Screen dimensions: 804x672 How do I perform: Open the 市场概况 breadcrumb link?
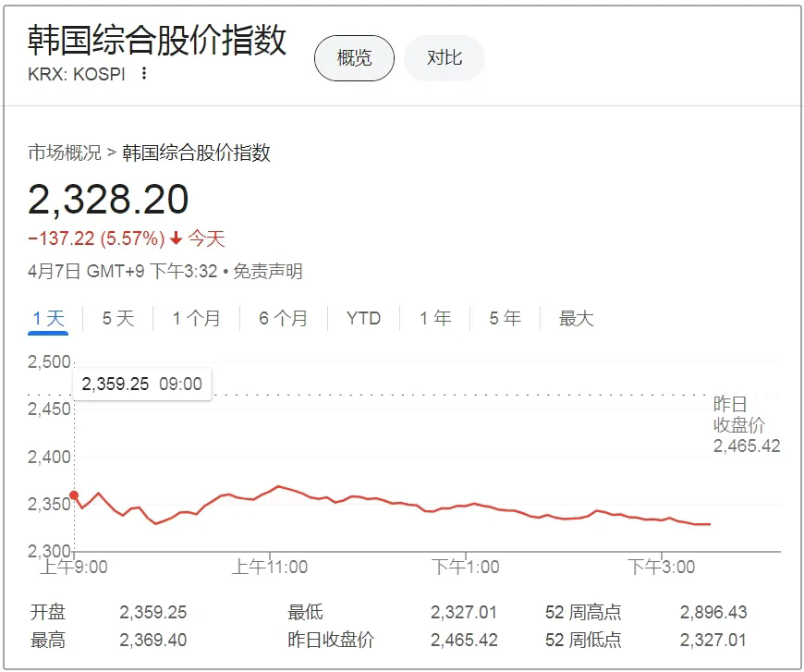(x=64, y=153)
